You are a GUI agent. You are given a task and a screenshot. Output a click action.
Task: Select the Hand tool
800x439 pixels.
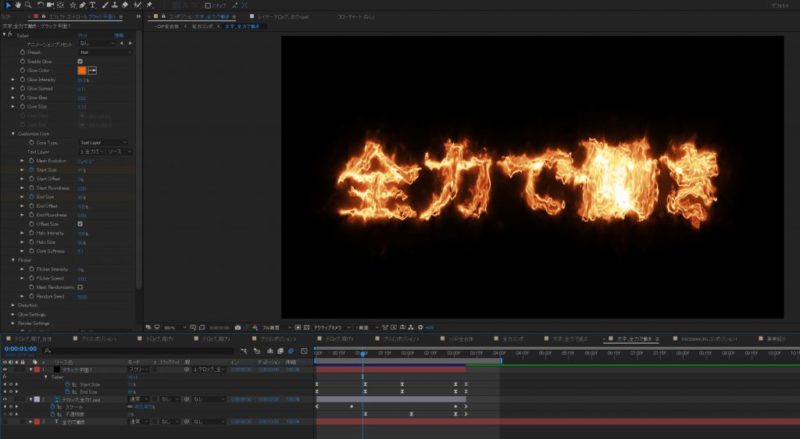tap(17, 5)
